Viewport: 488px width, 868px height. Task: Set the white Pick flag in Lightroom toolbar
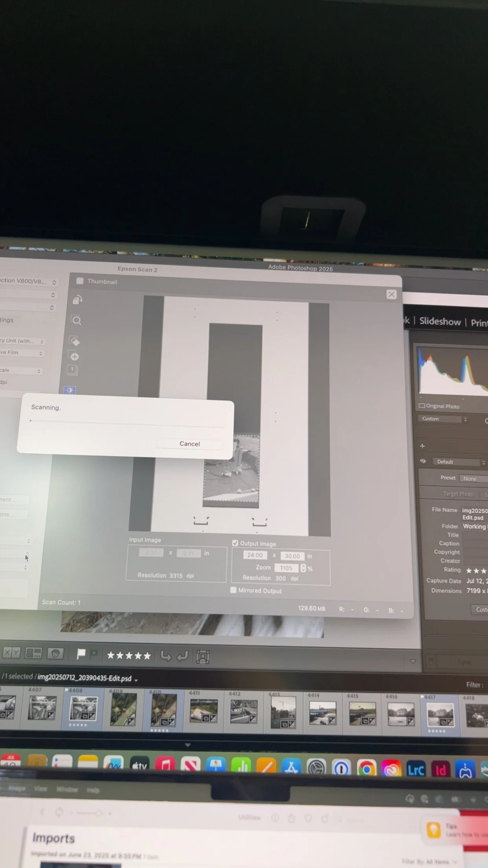pos(81,654)
